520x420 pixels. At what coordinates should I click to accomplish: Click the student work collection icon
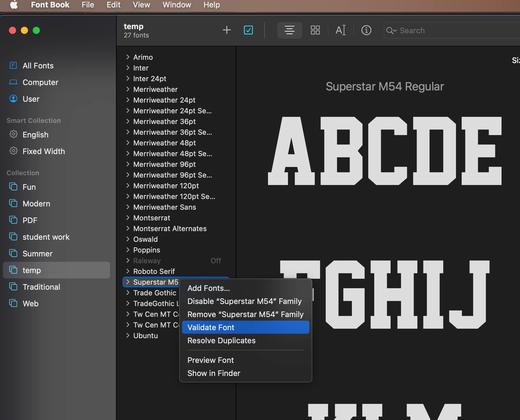click(13, 237)
